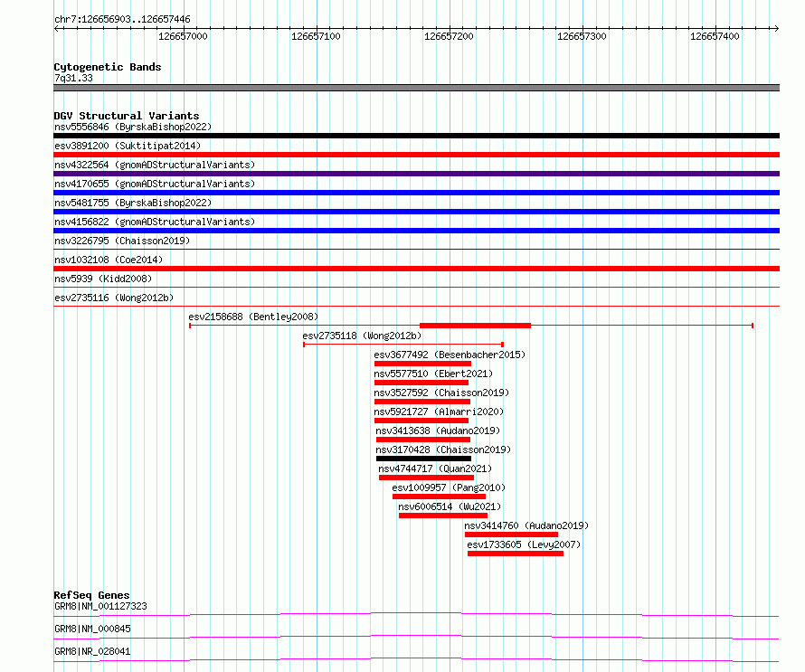Click the red bar under nsv5921727
This screenshot has height=672, width=805.
point(421,421)
